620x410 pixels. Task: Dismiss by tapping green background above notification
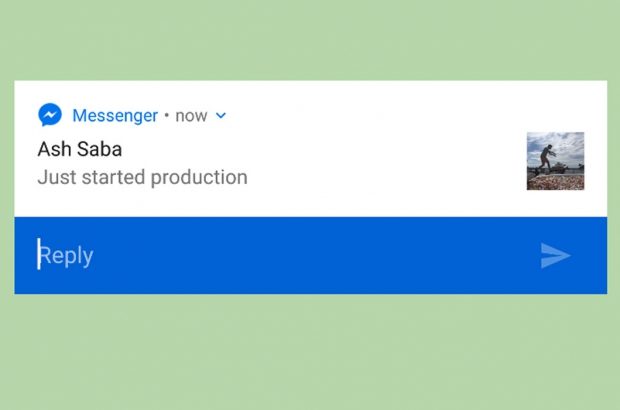tap(310, 40)
